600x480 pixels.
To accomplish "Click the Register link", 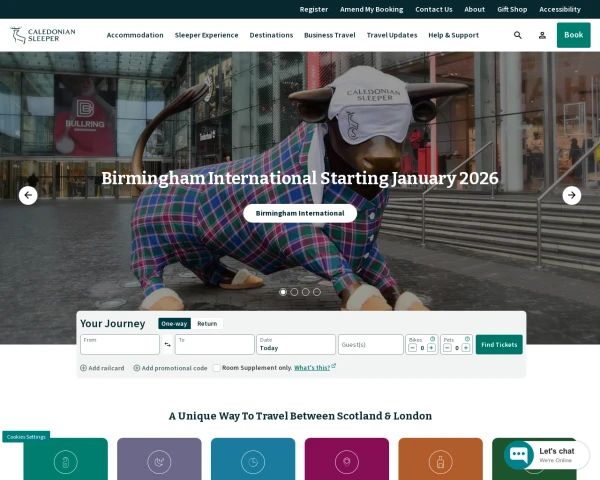I will pyautogui.click(x=314, y=10).
